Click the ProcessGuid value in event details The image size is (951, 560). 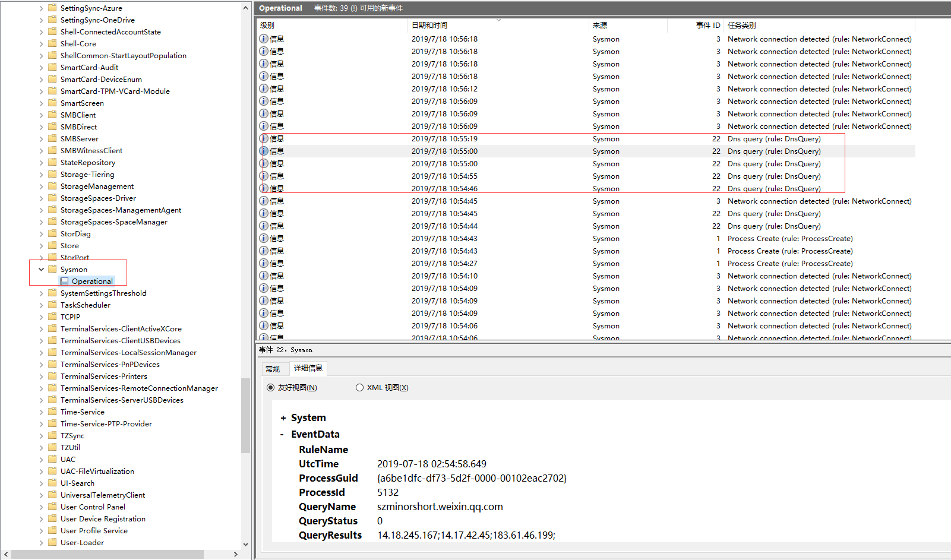pos(472,478)
